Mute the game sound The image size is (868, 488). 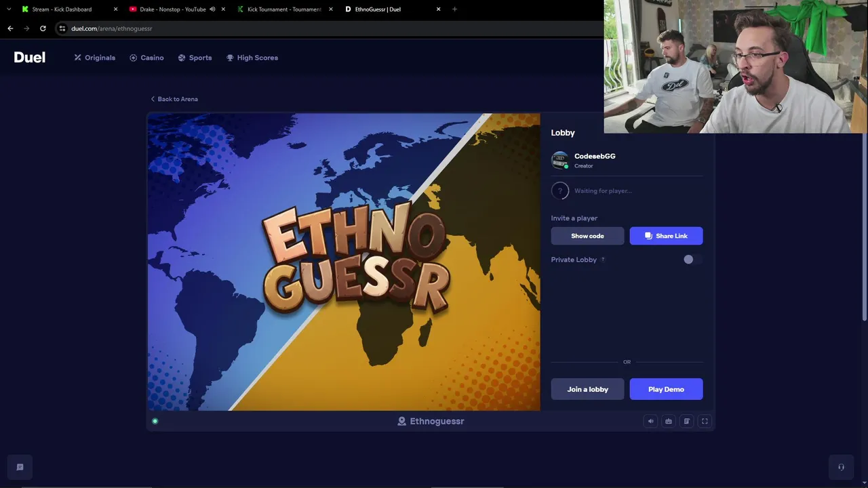click(x=650, y=422)
